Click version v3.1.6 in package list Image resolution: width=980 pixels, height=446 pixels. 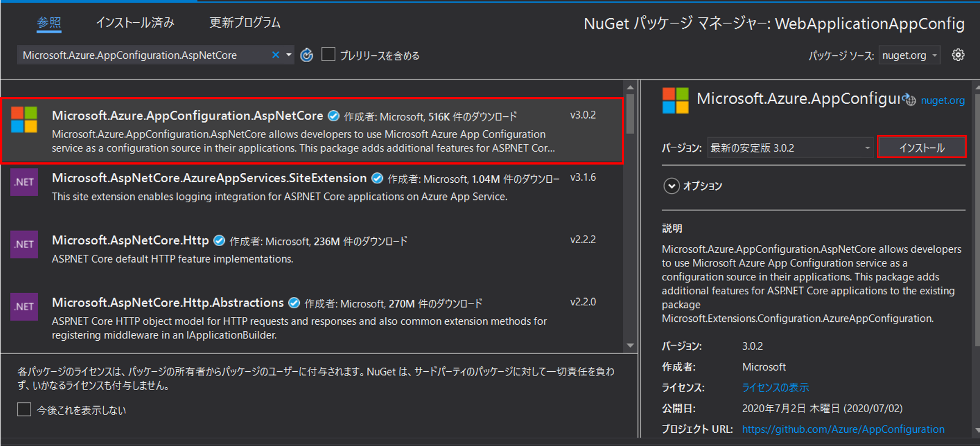pyautogui.click(x=583, y=177)
